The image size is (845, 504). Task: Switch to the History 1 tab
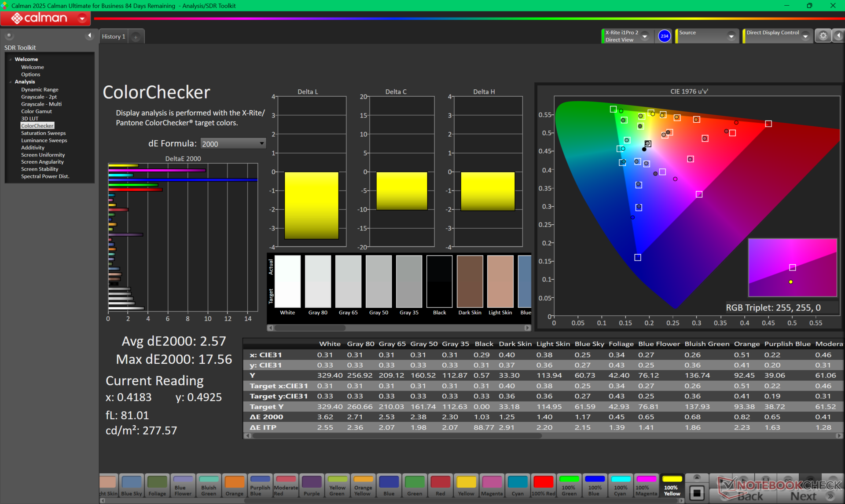pyautogui.click(x=114, y=37)
